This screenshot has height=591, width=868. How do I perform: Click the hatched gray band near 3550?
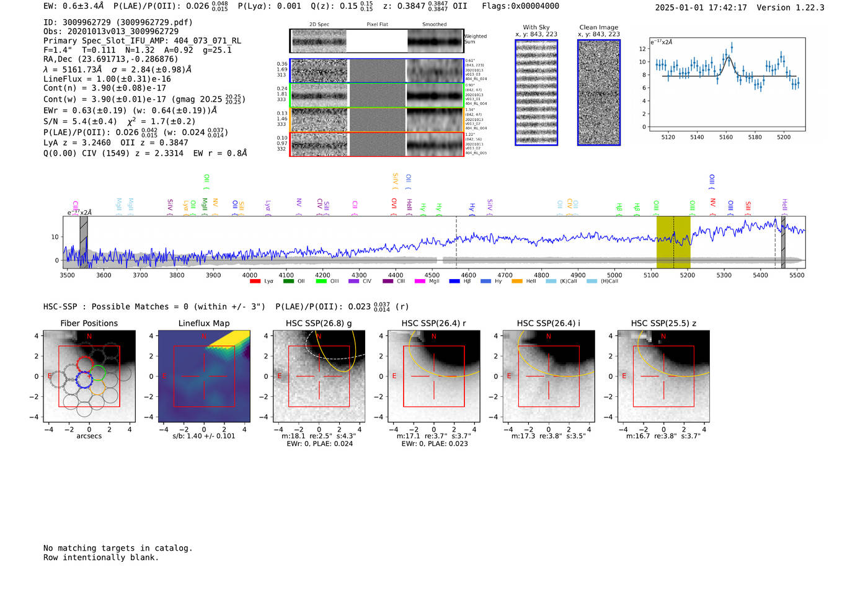pyautogui.click(x=83, y=242)
